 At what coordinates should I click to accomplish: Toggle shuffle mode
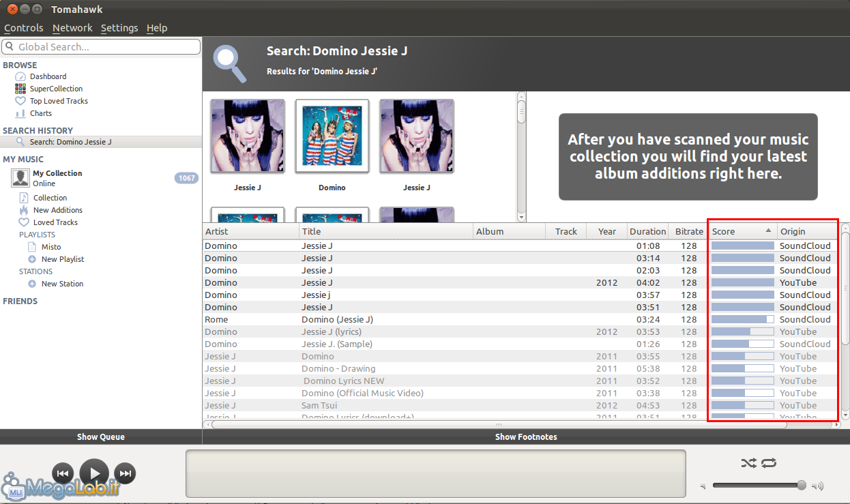pos(748,463)
